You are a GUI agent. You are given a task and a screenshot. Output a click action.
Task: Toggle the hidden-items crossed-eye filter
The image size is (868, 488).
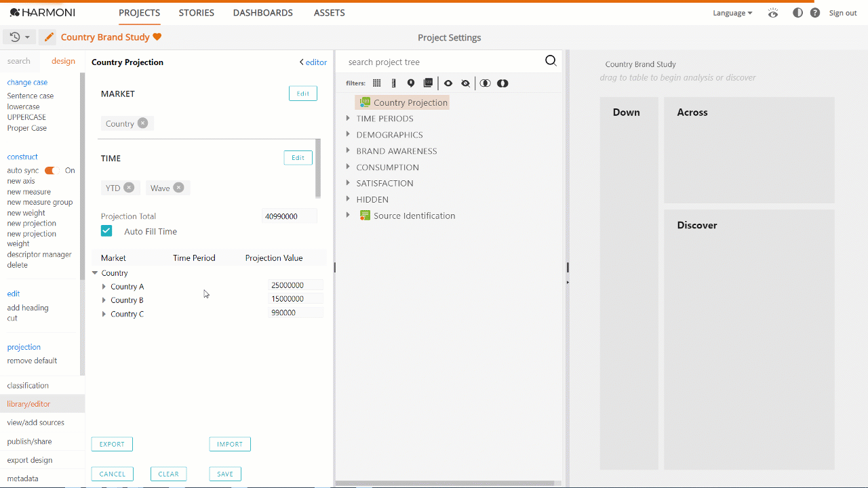(x=465, y=83)
